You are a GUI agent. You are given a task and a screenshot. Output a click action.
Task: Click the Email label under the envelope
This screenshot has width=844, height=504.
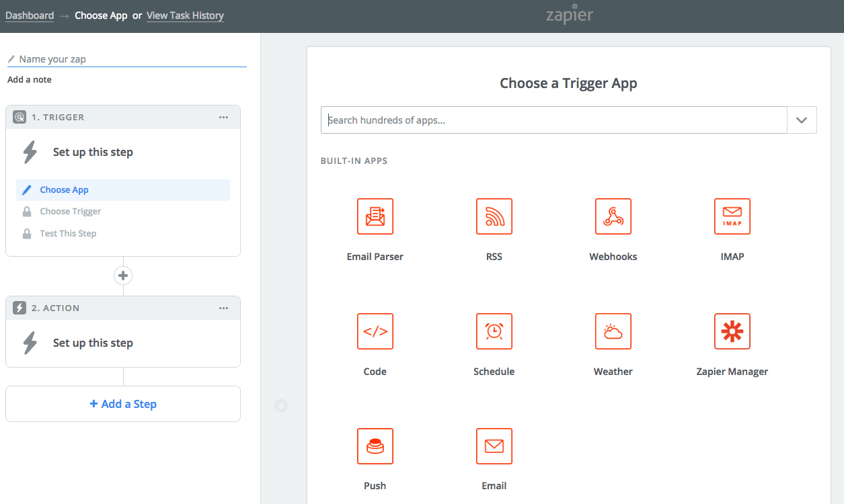494,486
